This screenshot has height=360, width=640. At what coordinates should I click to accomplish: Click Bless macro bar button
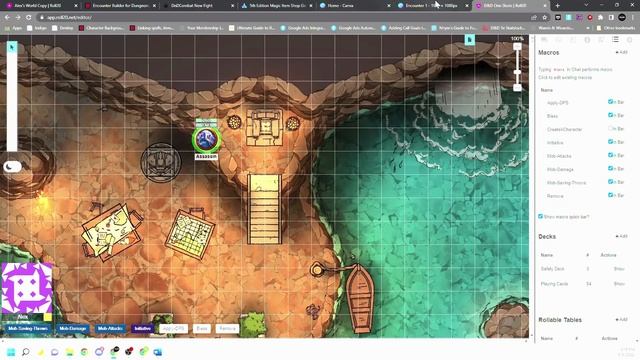tap(202, 329)
